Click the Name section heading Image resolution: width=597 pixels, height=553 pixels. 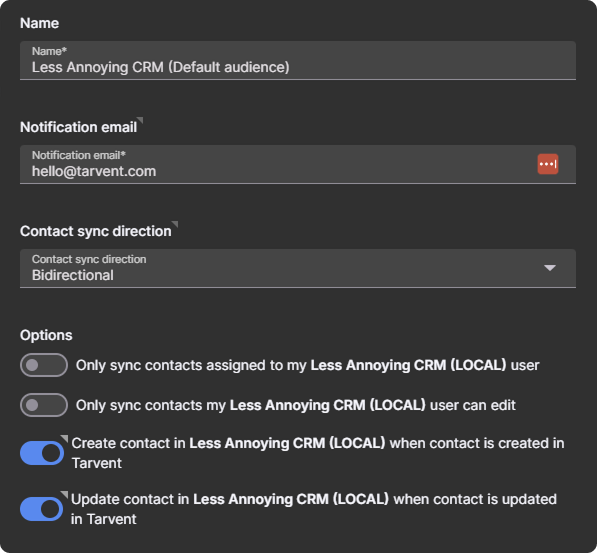click(x=39, y=23)
